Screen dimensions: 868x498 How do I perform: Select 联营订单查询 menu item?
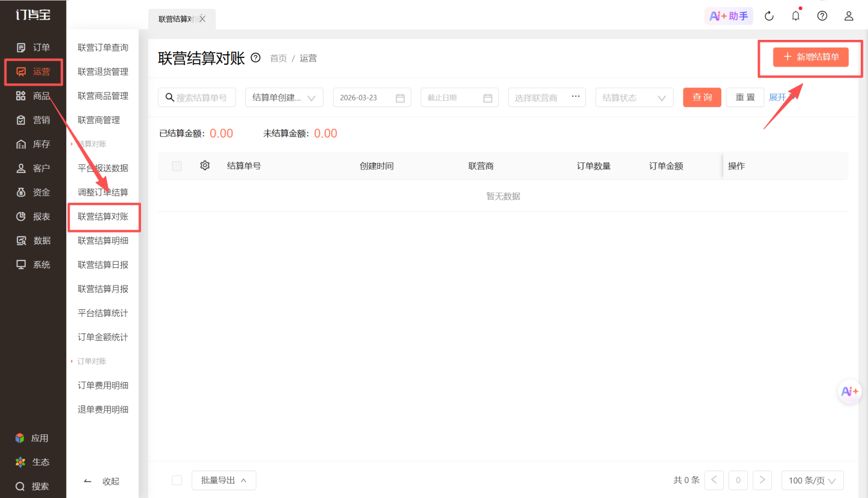(103, 48)
